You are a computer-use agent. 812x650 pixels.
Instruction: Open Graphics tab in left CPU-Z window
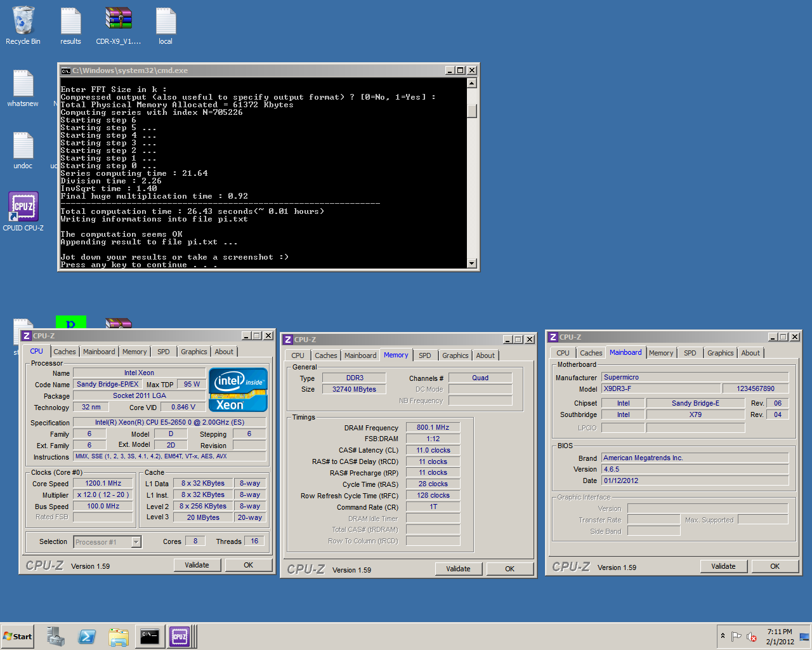[x=194, y=352]
